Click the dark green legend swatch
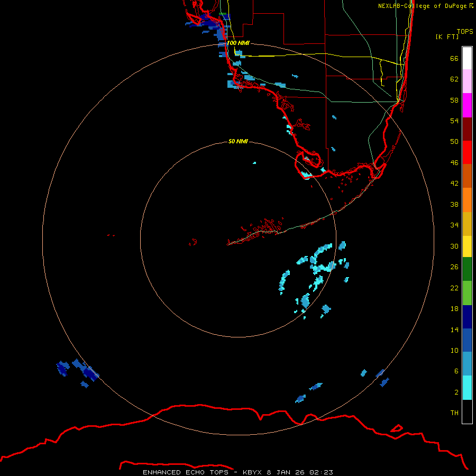This screenshot has height=476, width=476. click(467, 269)
